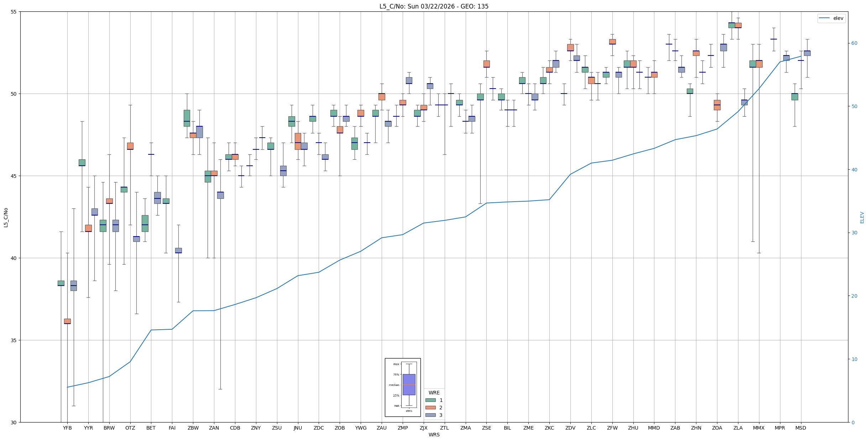Click the 55 tick on left axis

tap(14, 12)
